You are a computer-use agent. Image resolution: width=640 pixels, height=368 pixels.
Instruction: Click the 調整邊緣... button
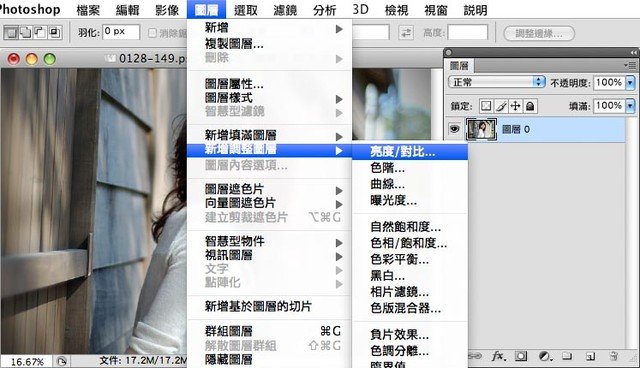pyautogui.click(x=539, y=33)
